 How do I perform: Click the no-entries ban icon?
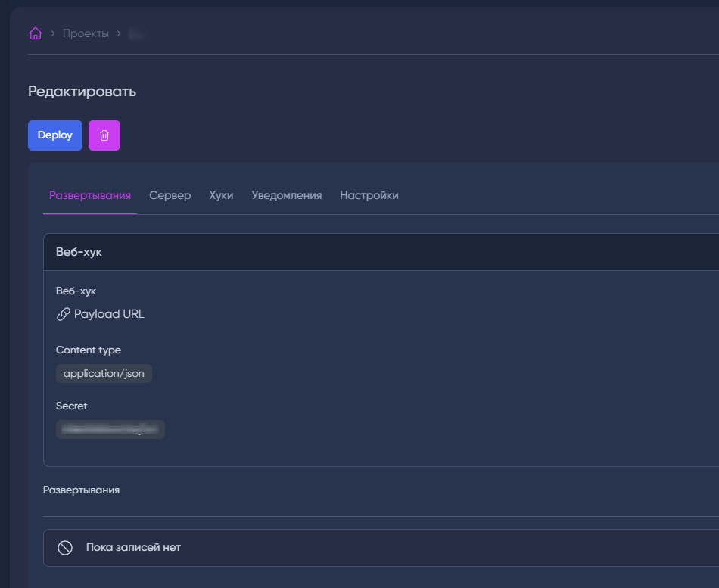point(65,548)
